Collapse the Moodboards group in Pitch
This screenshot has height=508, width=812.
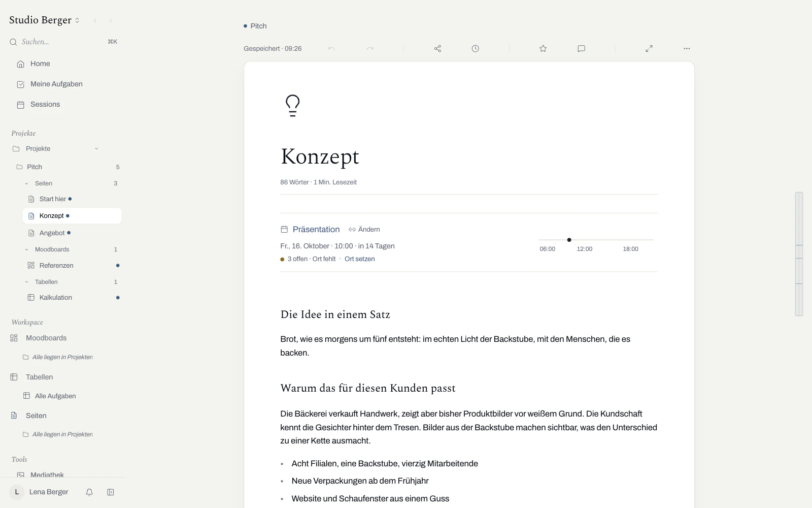click(x=26, y=249)
